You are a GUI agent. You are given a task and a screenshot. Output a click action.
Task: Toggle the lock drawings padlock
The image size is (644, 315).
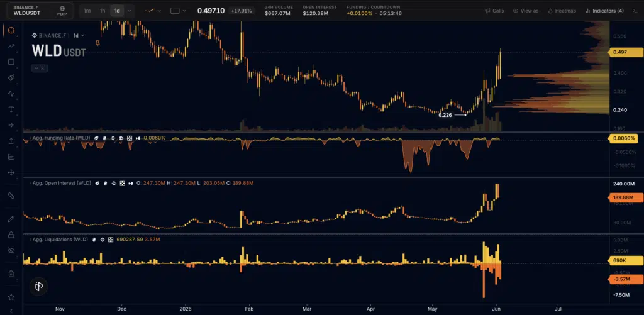pyautogui.click(x=11, y=235)
